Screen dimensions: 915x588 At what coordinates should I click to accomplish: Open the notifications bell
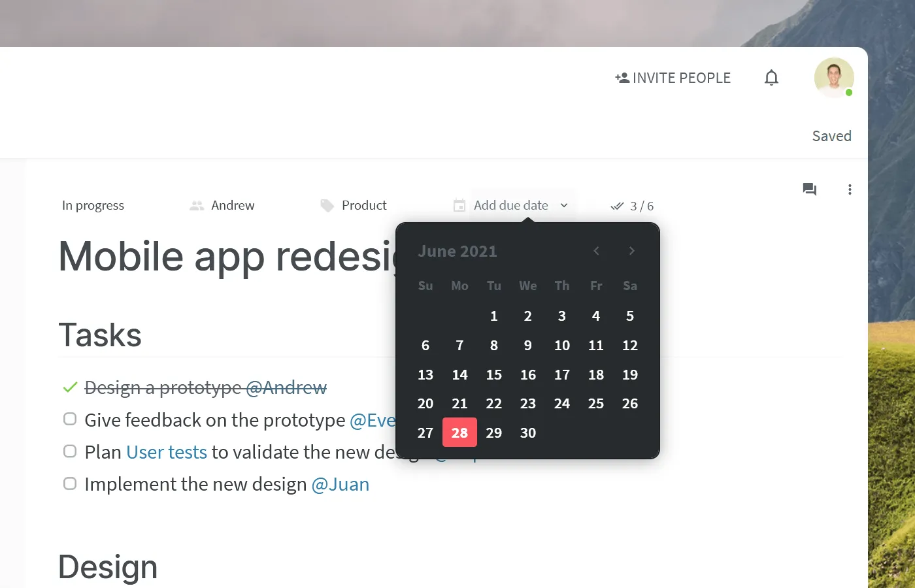pyautogui.click(x=771, y=78)
